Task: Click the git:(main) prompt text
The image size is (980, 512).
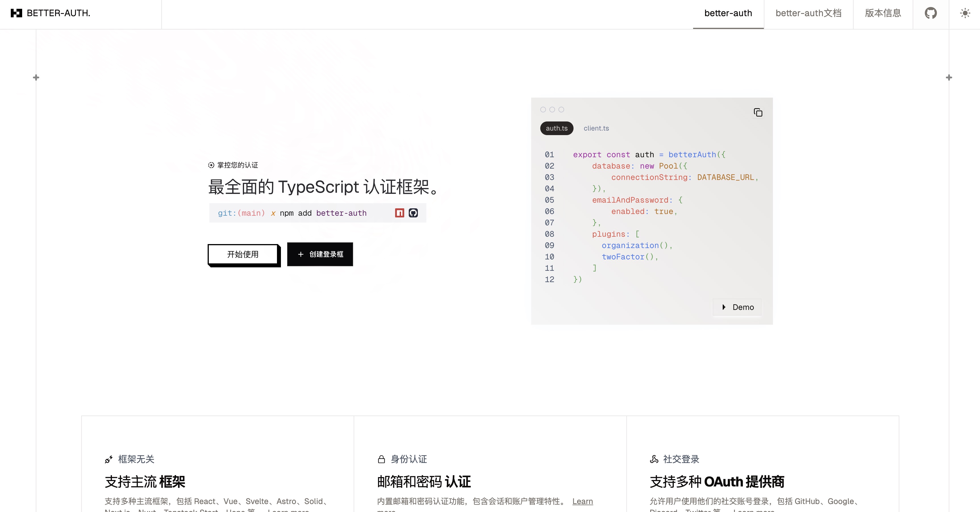Action: [241, 213]
